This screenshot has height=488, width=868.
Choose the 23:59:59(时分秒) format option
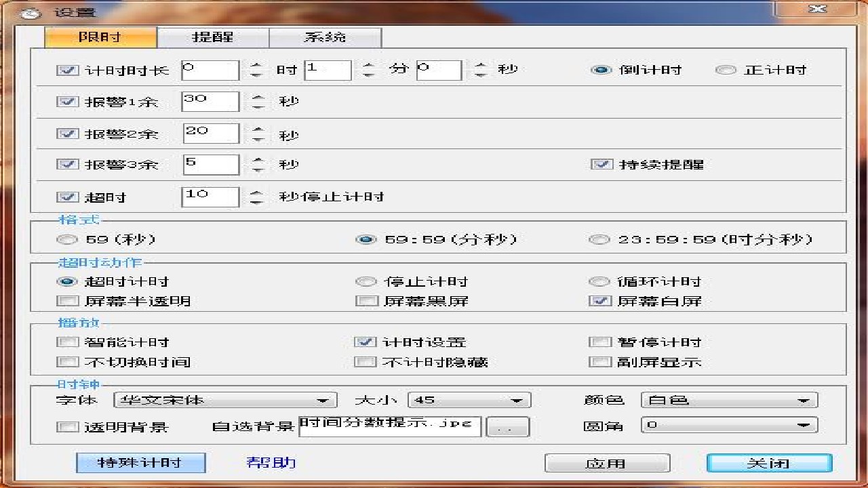point(599,239)
